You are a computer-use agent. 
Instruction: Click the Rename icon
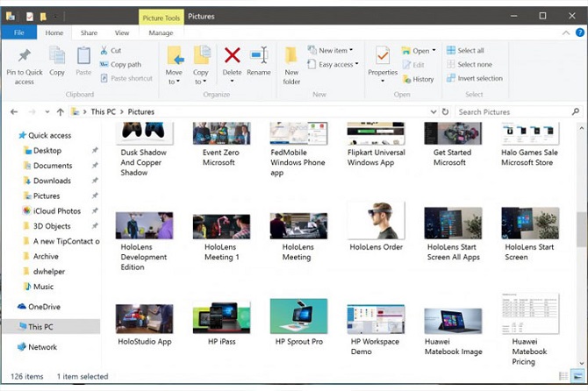(259, 55)
